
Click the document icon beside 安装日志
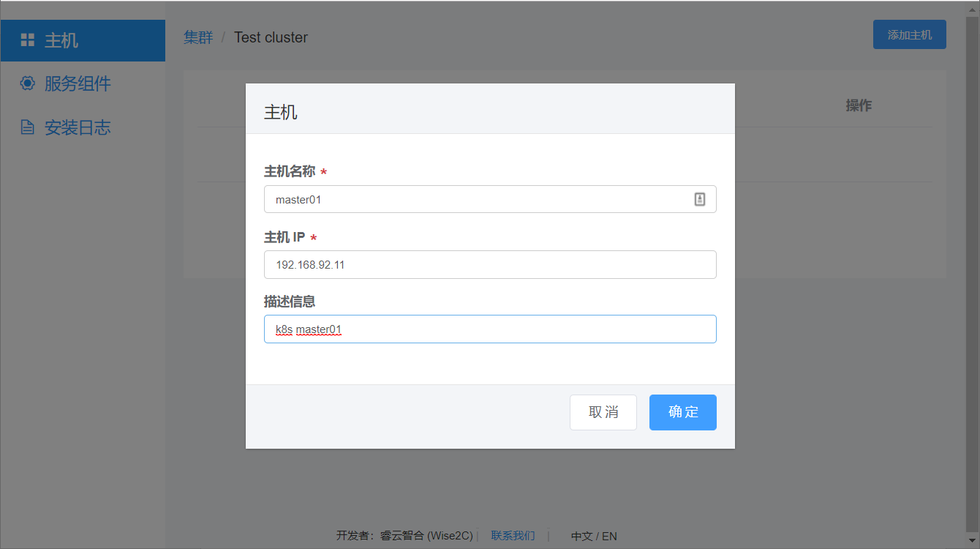(x=27, y=127)
